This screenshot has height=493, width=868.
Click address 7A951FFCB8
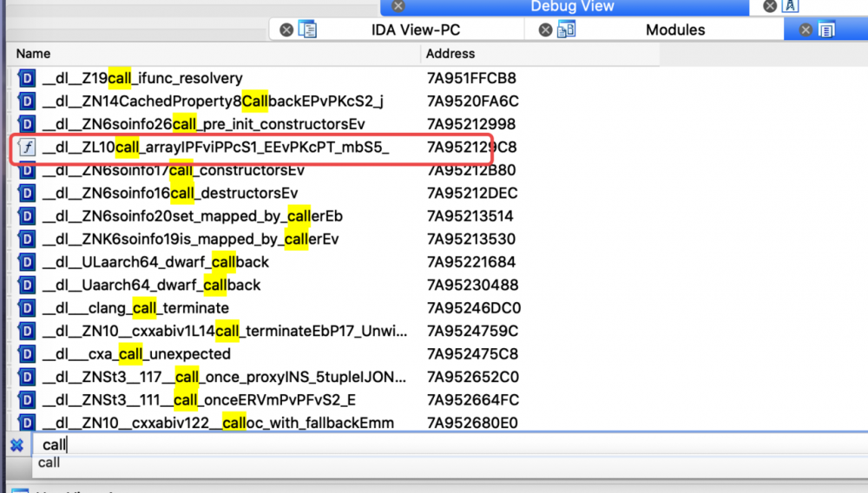[x=471, y=78]
